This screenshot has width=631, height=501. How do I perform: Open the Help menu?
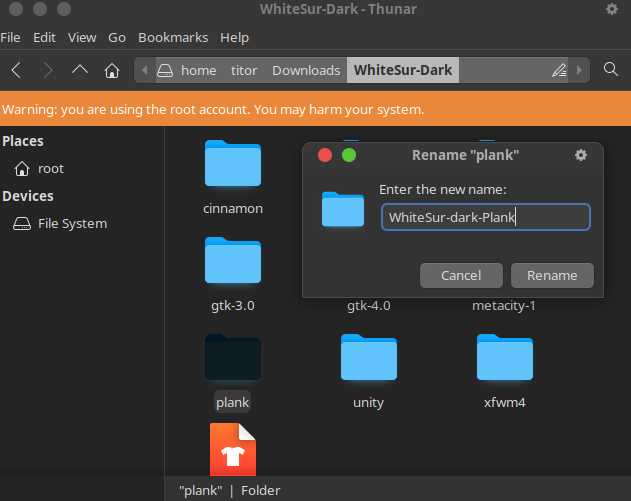click(x=234, y=37)
